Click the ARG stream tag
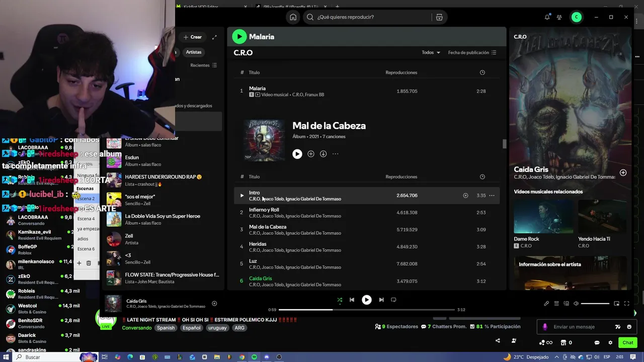Screen dimensions: 644x362 [239, 328]
